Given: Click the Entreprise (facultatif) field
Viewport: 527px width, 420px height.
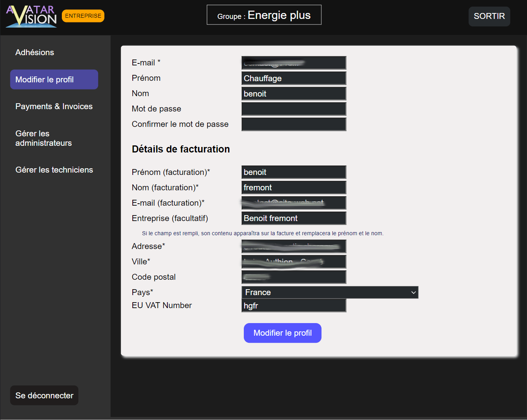Looking at the screenshot, I should pyautogui.click(x=294, y=218).
